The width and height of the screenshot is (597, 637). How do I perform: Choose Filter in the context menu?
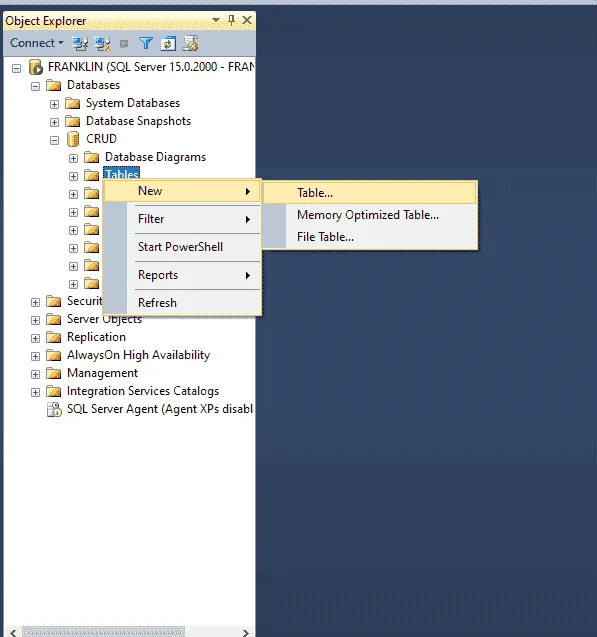(x=182, y=219)
